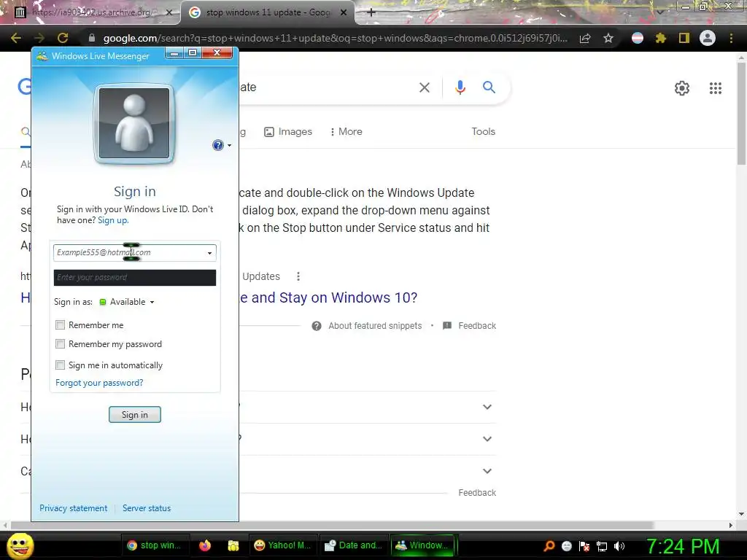Click the smiley face start button
747x560 pixels.
(20, 545)
